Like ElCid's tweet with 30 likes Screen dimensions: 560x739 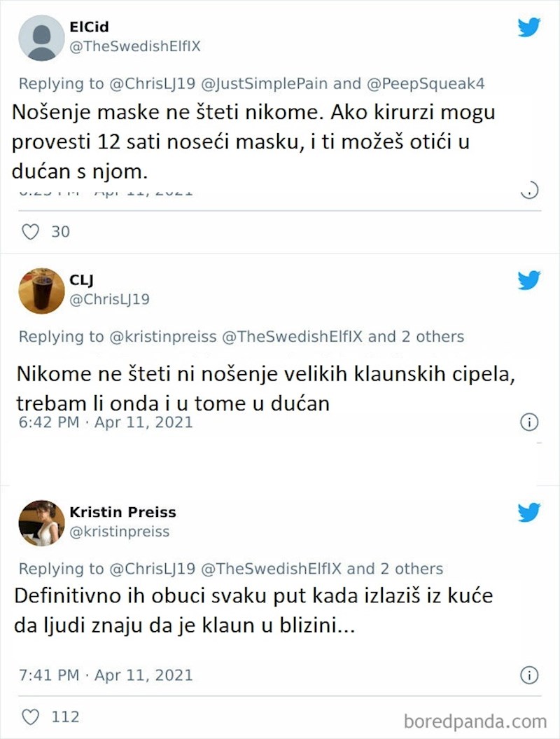pos(30,231)
